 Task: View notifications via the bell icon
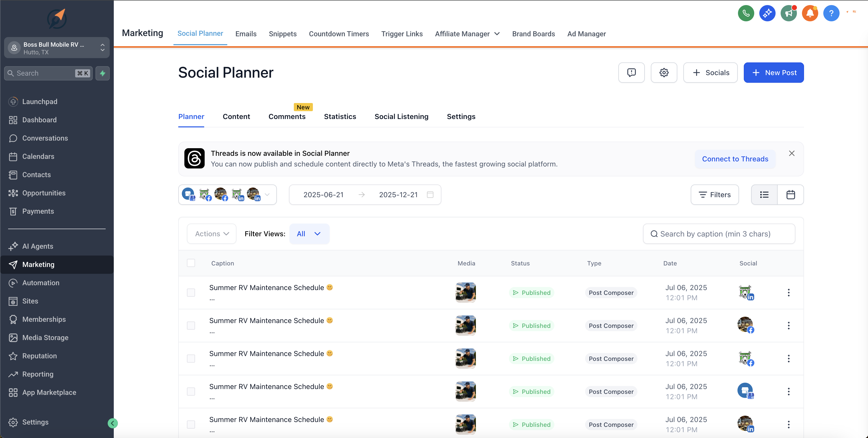810,13
